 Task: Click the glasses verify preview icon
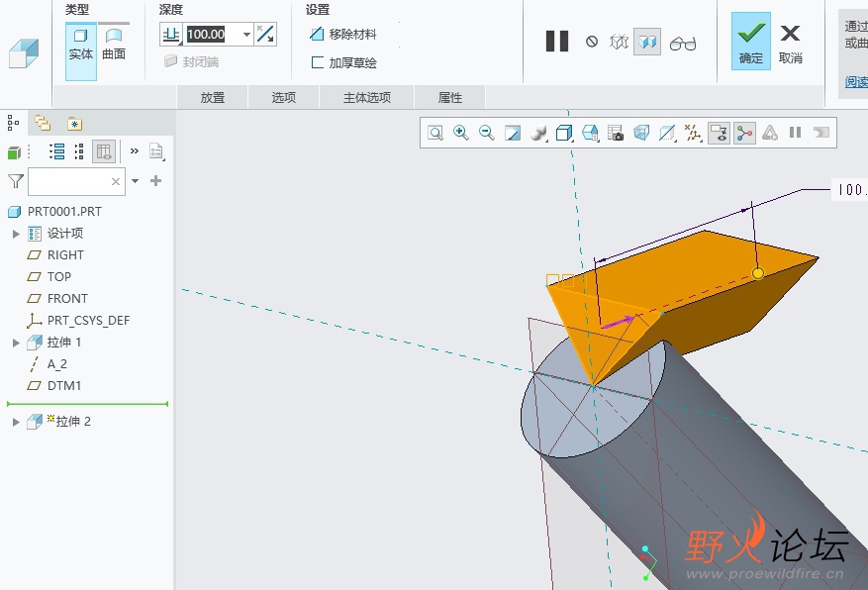point(683,43)
